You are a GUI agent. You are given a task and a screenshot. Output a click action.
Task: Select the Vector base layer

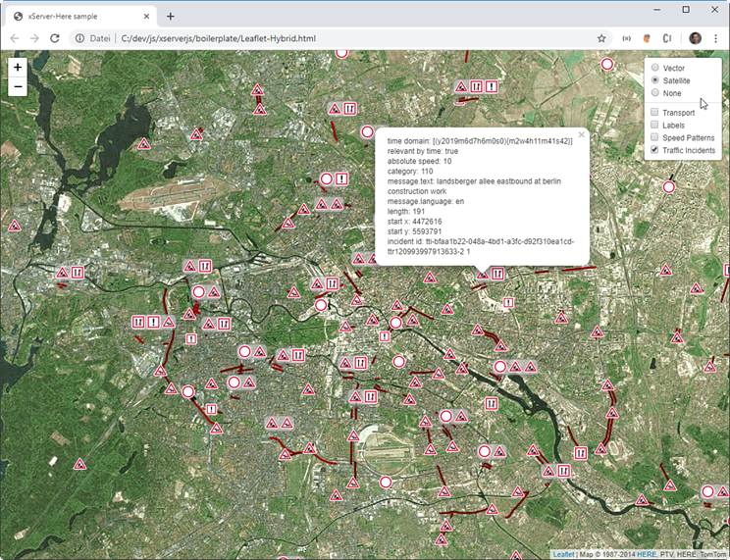coord(654,68)
